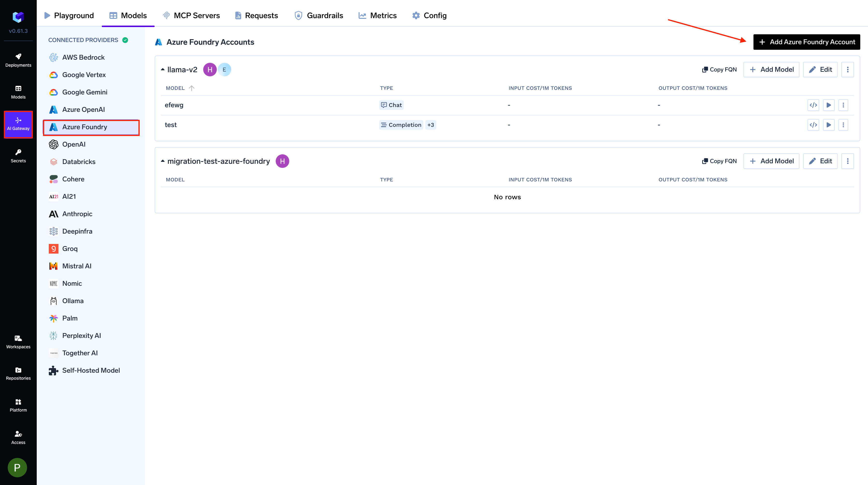Edit the llama-v2 account
Viewport: 868px width, 485px height.
[x=820, y=70]
